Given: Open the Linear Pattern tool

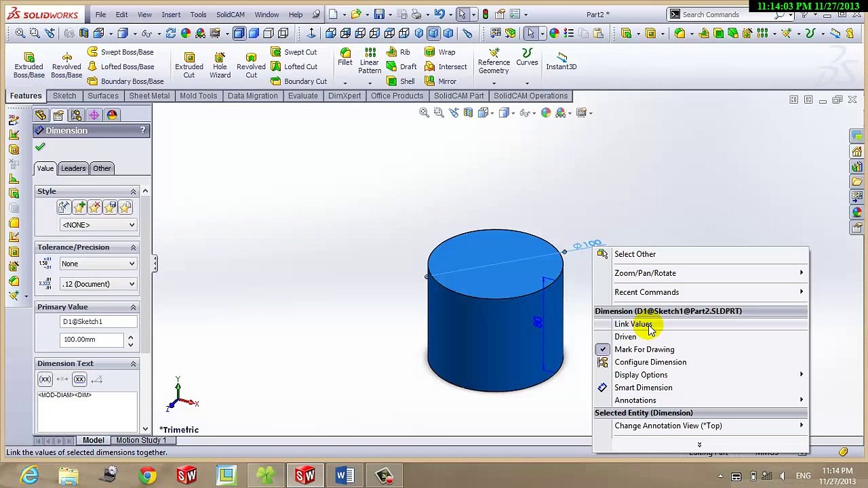Looking at the screenshot, I should [370, 61].
